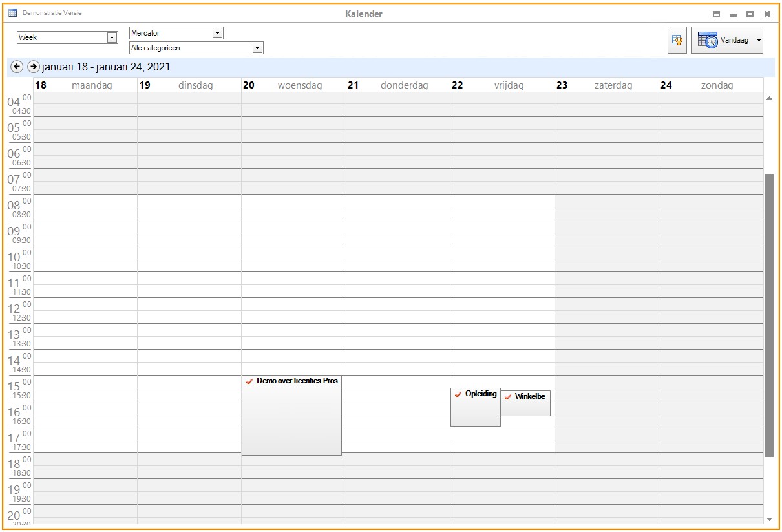Click checkmark icon on Demo over licenties appointment
This screenshot has height=532, width=782.
249,381
